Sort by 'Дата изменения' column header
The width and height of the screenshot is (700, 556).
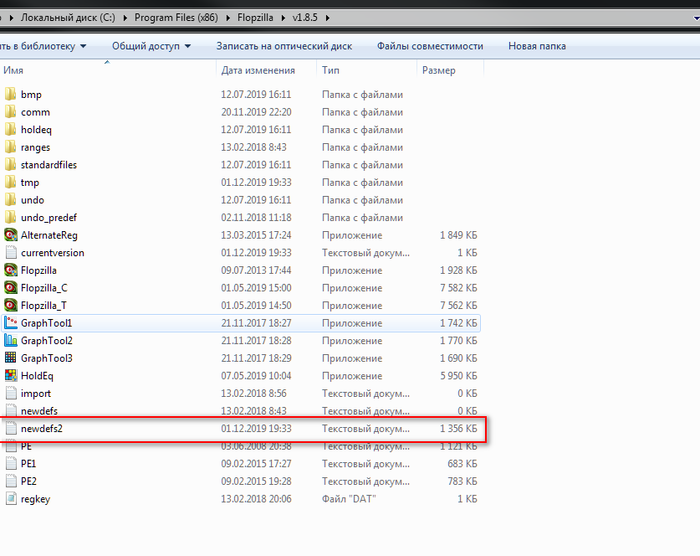(x=267, y=70)
